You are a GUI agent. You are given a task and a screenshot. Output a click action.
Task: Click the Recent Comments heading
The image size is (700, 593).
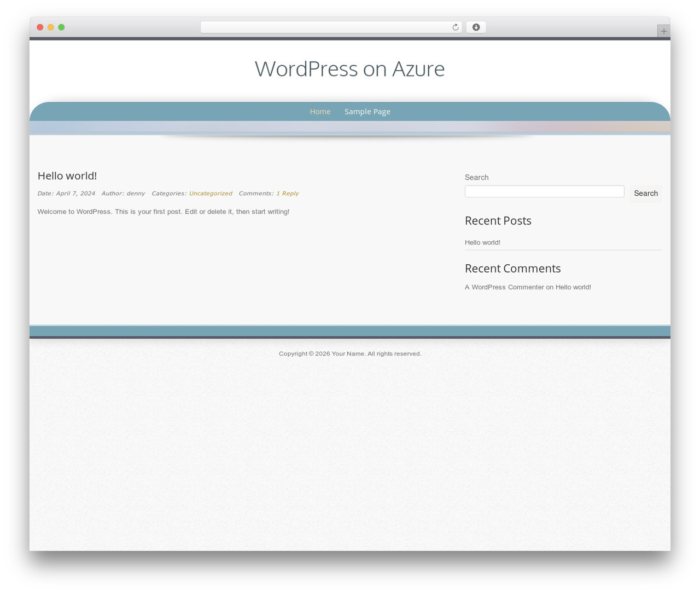(513, 268)
